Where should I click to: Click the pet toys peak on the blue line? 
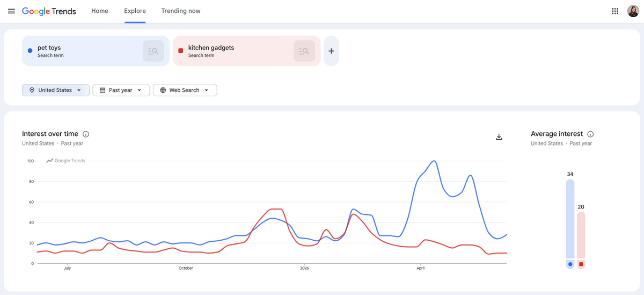(434, 161)
